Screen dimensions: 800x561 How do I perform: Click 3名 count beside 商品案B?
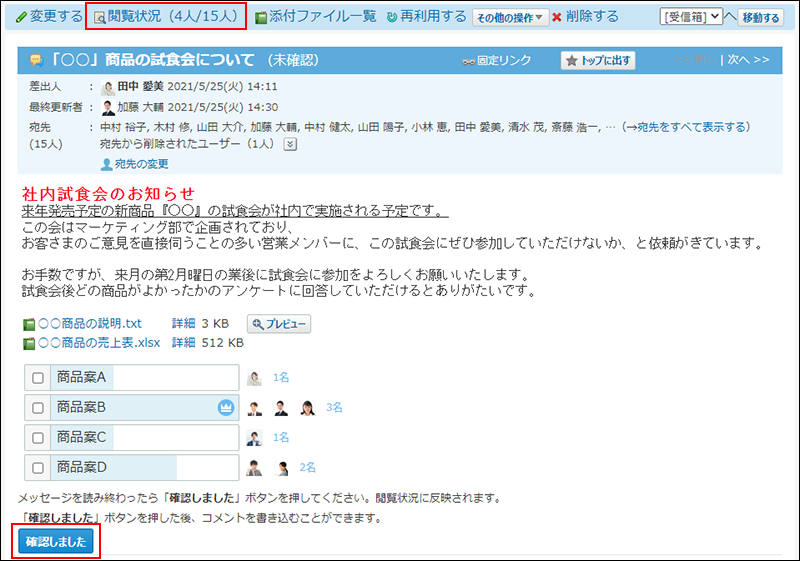[334, 407]
